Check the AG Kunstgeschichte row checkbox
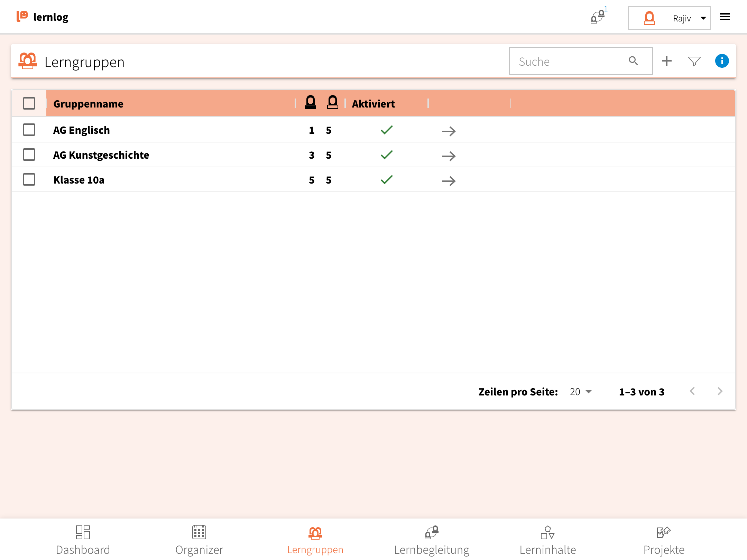The image size is (747, 560). pyautogui.click(x=29, y=155)
